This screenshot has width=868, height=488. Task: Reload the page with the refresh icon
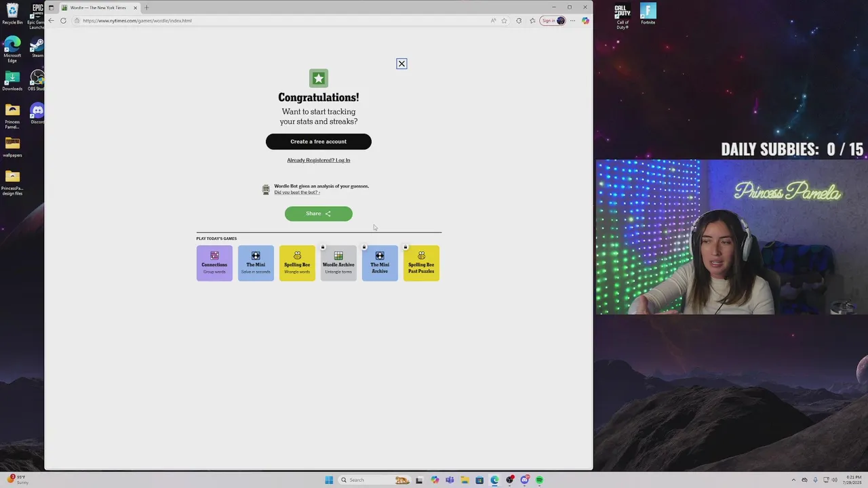pos(63,20)
